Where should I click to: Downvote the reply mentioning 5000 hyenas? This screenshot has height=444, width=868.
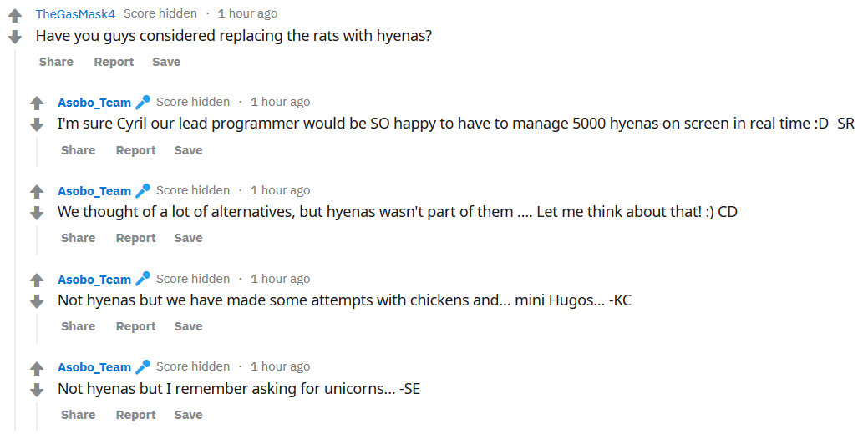pos(36,125)
